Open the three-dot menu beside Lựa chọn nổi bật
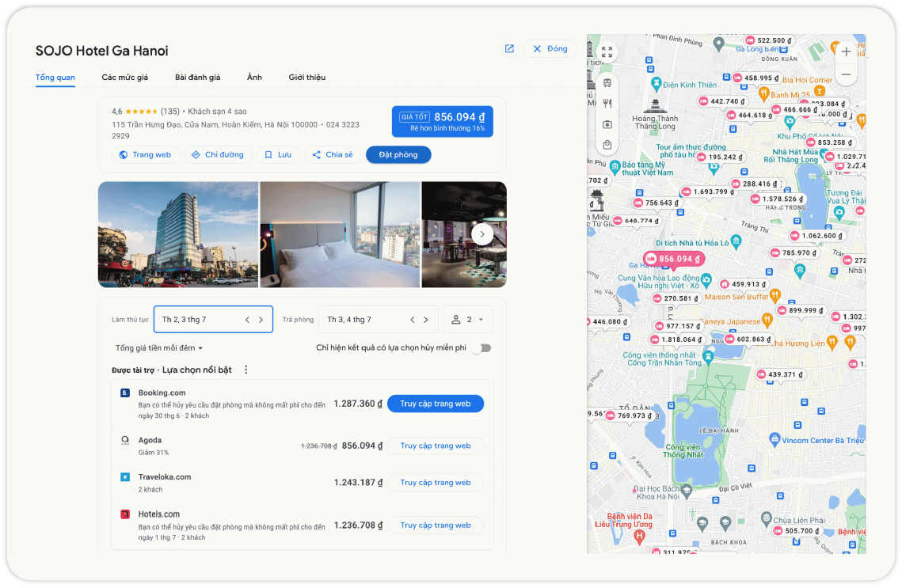The width and height of the screenshot is (902, 588). click(245, 370)
